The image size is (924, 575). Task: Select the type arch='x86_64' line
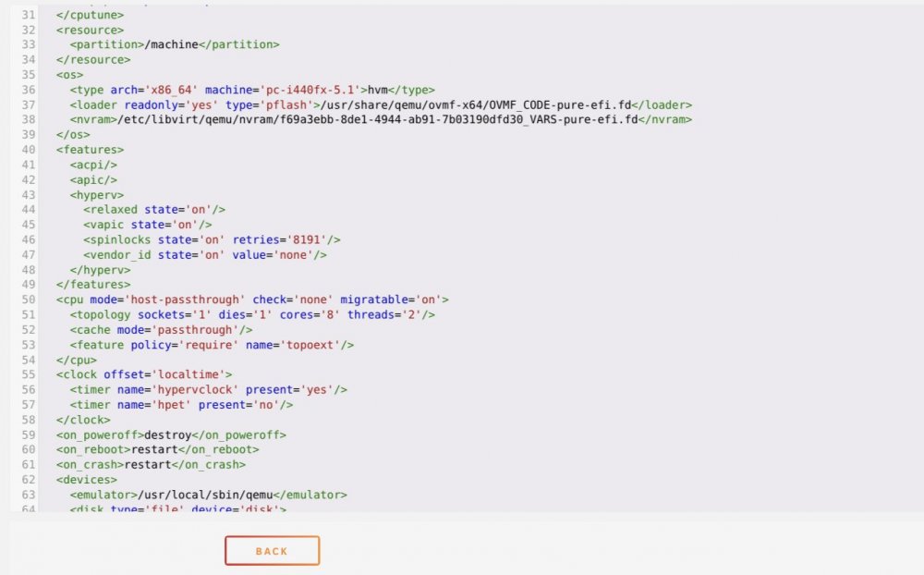(252, 90)
